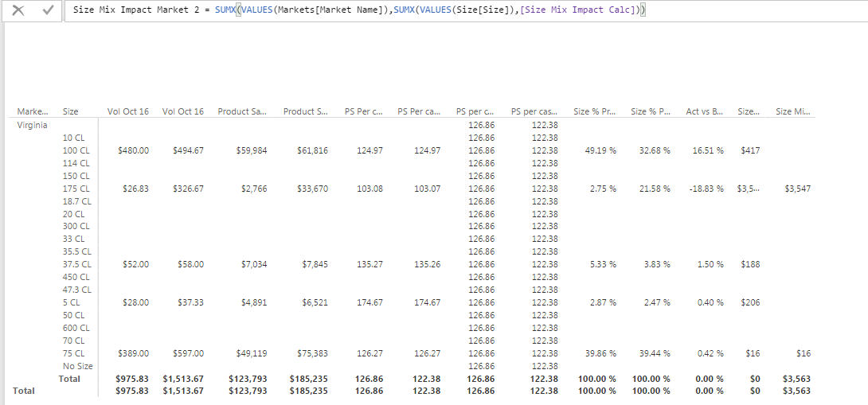Click the 0.42 % cell
Image resolution: width=868 pixels, height=405 pixels.
[x=710, y=353]
